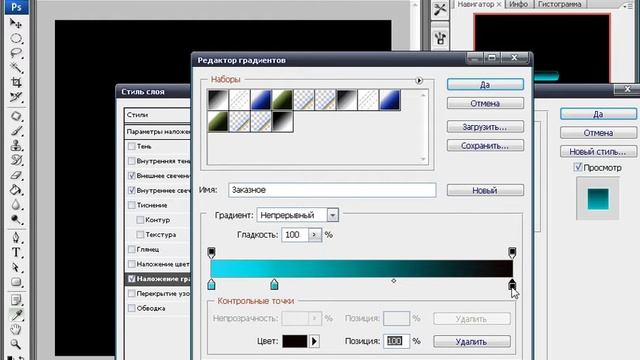Select the Rounded Rectangle shape tool

16,282
